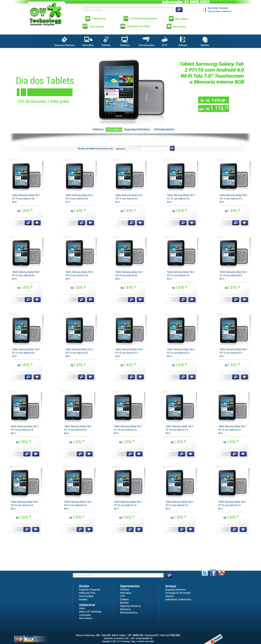Open the Segurança Eletrônica category icon
This screenshot has height=644, width=261.
(64, 39)
